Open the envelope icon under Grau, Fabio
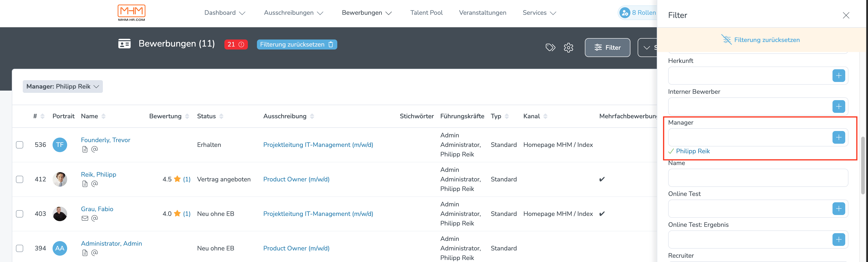 (85, 218)
